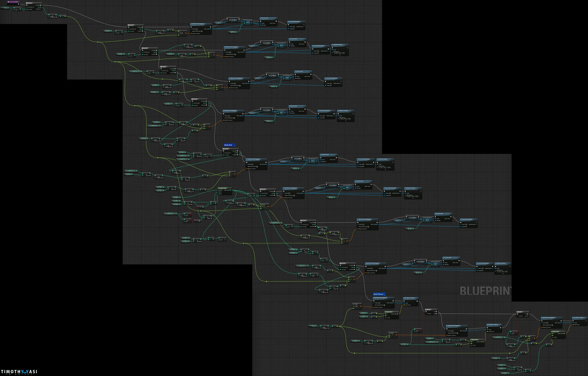Expand the topmost AddRelativeRotation node's arrow
588x376 pixels.
coord(340,55)
